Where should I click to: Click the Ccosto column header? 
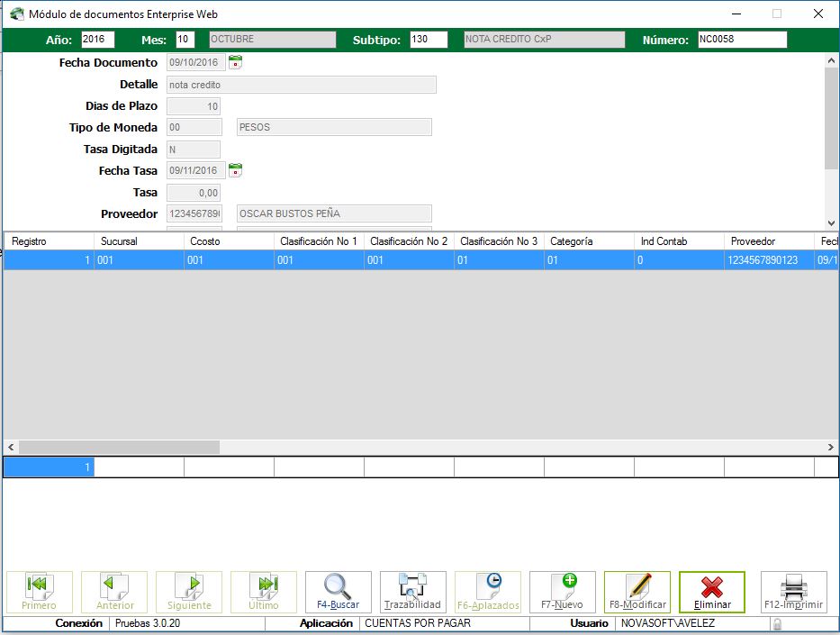coord(229,241)
